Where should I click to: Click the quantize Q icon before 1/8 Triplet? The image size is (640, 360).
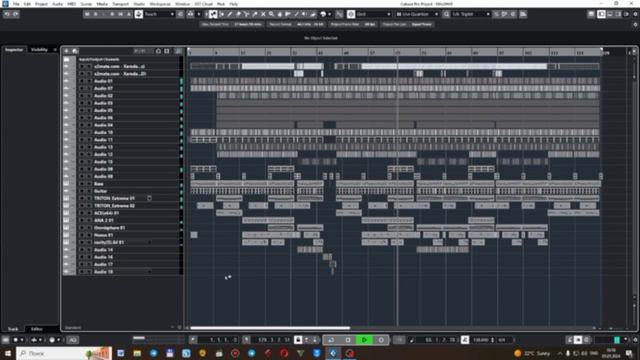point(446,14)
